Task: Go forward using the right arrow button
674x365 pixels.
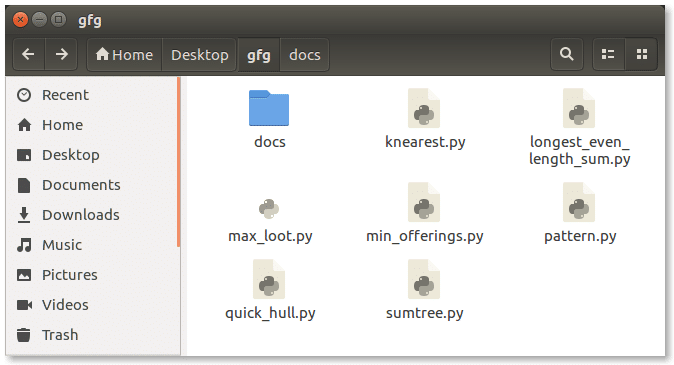Action: pos(61,54)
